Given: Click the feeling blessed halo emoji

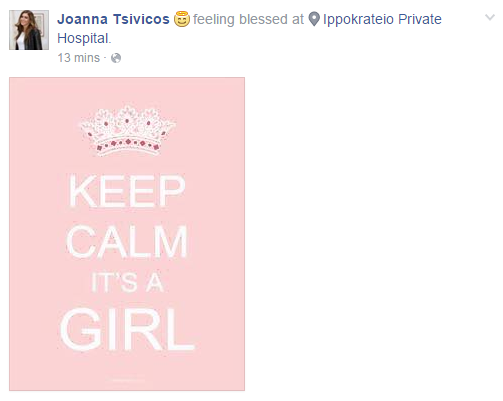Looking at the screenshot, I should 182,19.
